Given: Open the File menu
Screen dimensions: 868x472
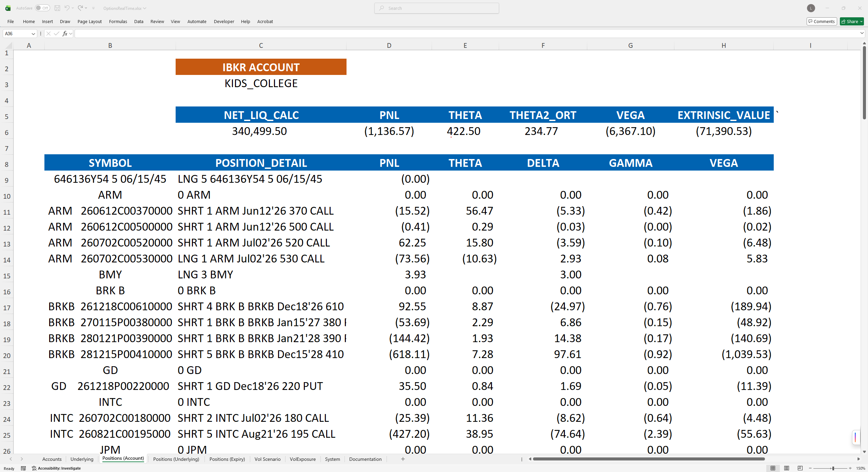Looking at the screenshot, I should tap(11, 21).
